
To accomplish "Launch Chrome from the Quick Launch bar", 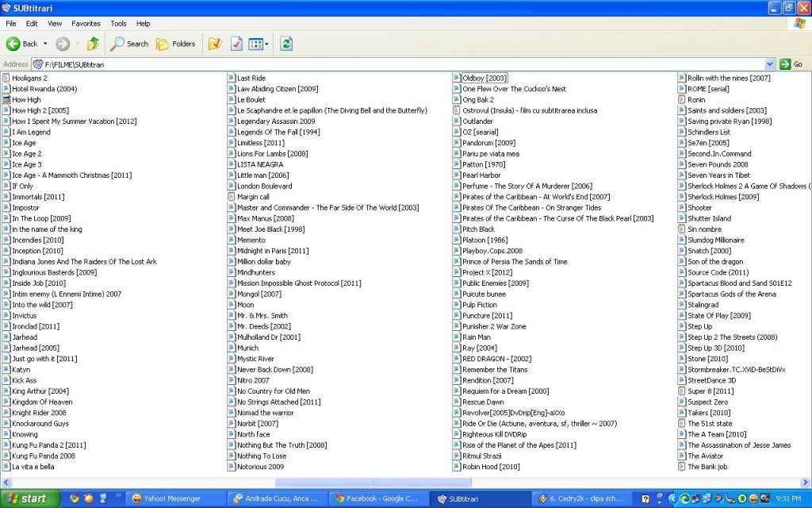I will [74, 498].
